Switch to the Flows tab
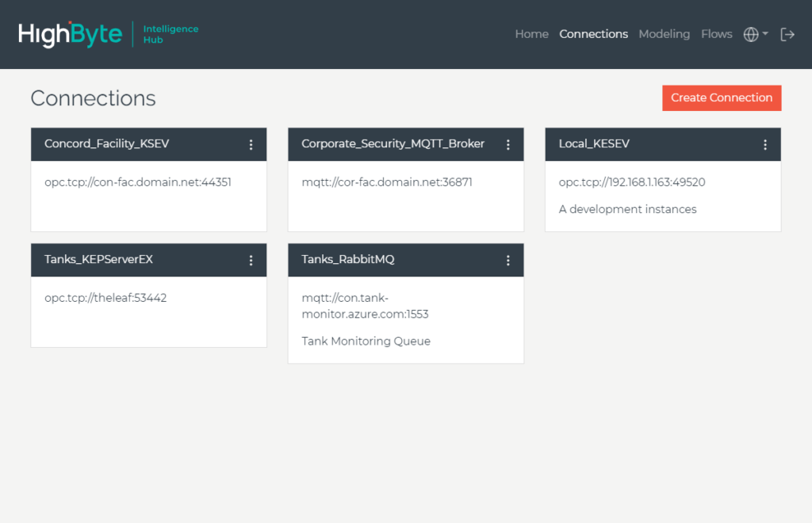Image resolution: width=812 pixels, height=523 pixels. (x=716, y=34)
